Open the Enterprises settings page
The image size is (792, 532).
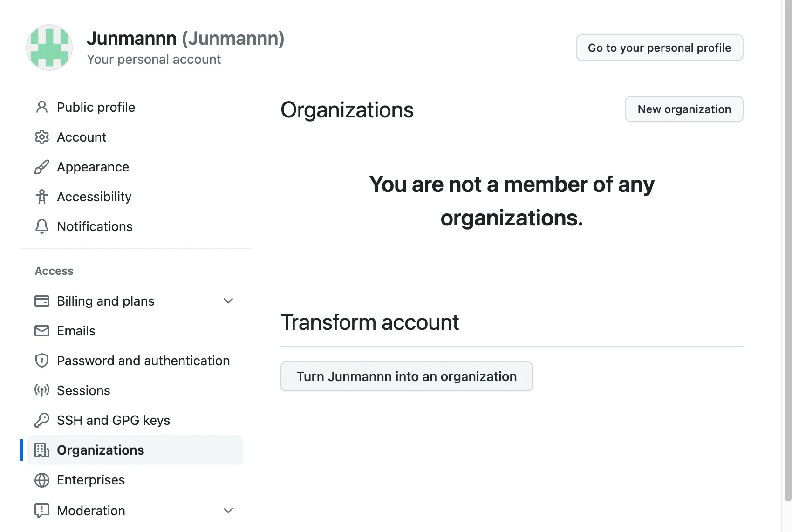[x=135, y=480]
